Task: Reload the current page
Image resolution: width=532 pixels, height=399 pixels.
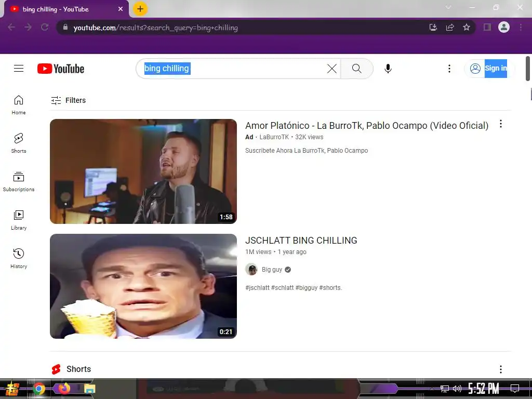Action: pyautogui.click(x=45, y=27)
